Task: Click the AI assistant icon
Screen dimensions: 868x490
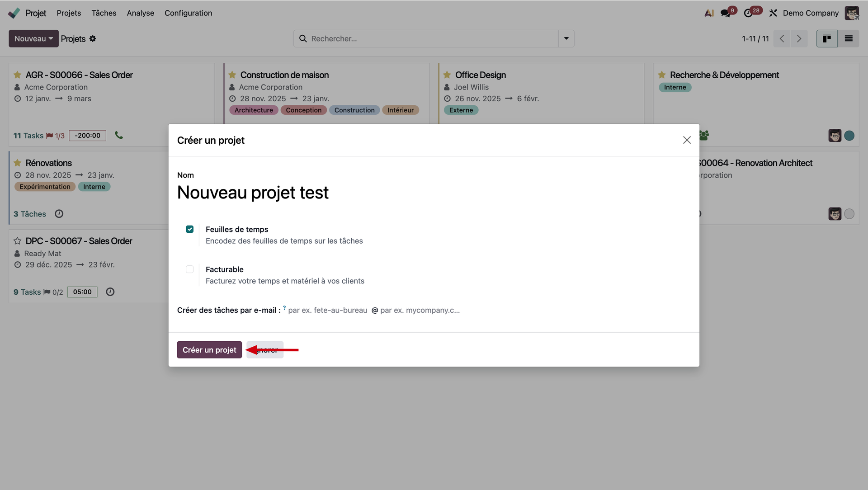Action: [x=708, y=13]
